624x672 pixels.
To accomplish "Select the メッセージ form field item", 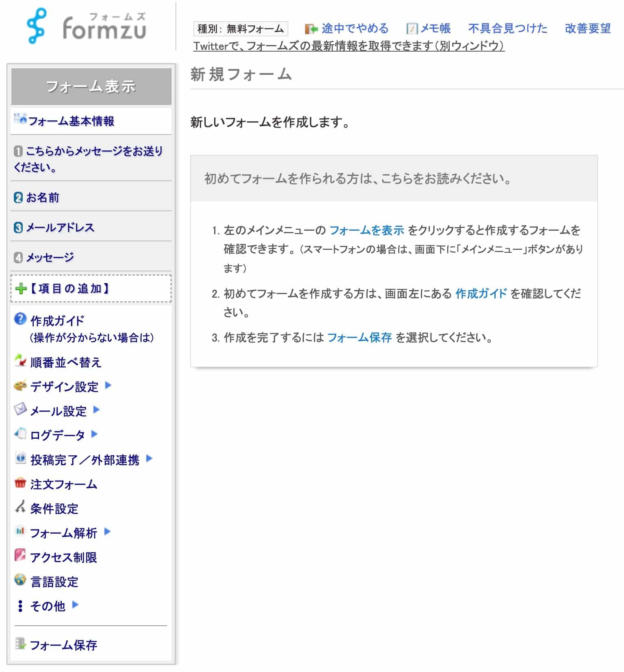I will pos(50,258).
